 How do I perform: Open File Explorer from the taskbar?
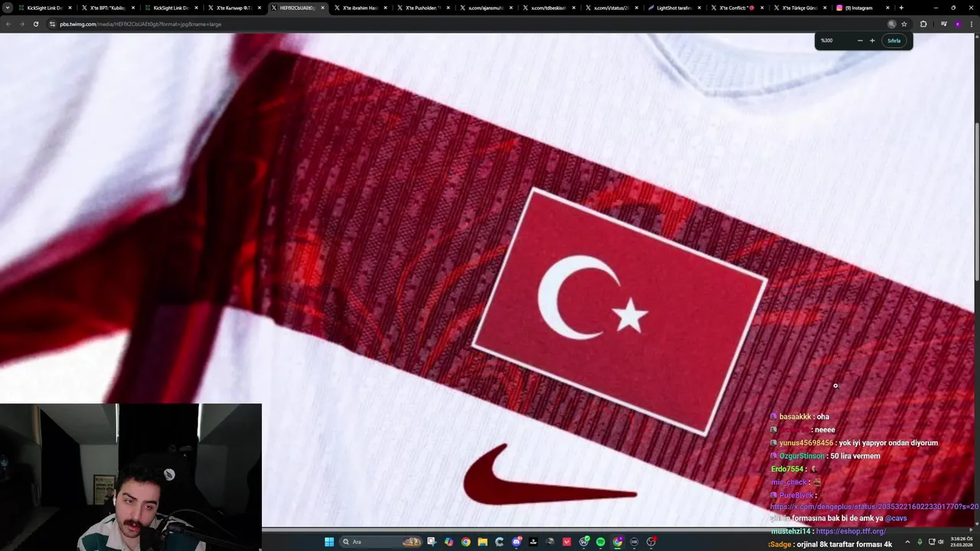(x=482, y=542)
